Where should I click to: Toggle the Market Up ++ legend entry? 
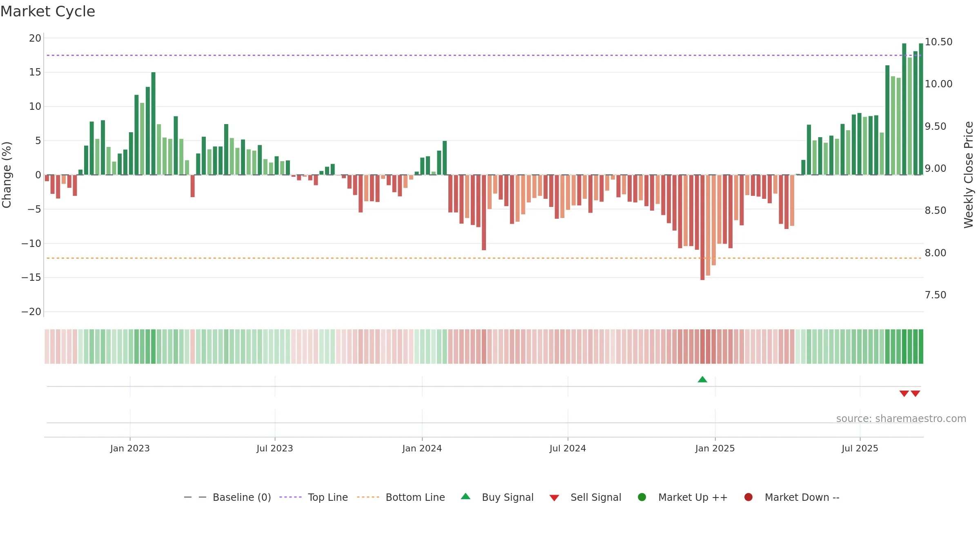point(682,497)
